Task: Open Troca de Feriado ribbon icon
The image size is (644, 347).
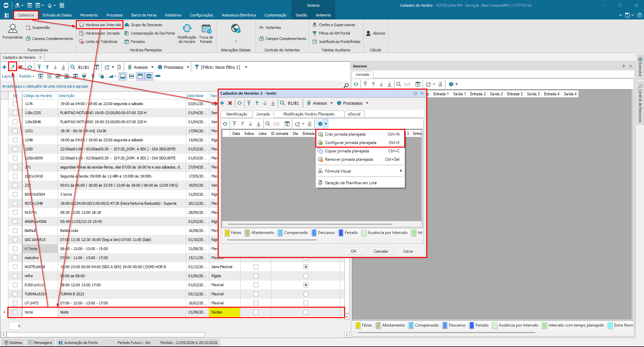Action: [x=206, y=34]
